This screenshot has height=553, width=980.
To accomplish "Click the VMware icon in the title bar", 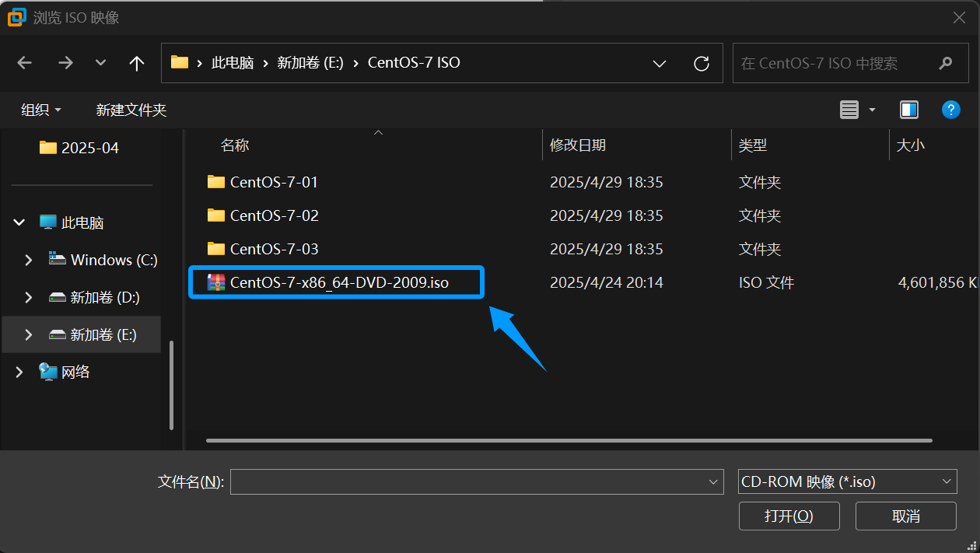I will 16,17.
